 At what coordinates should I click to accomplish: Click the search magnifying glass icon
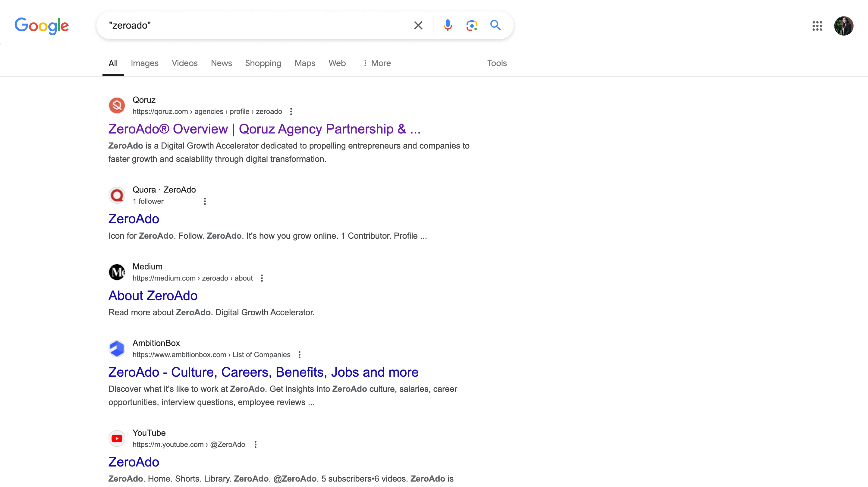(495, 25)
